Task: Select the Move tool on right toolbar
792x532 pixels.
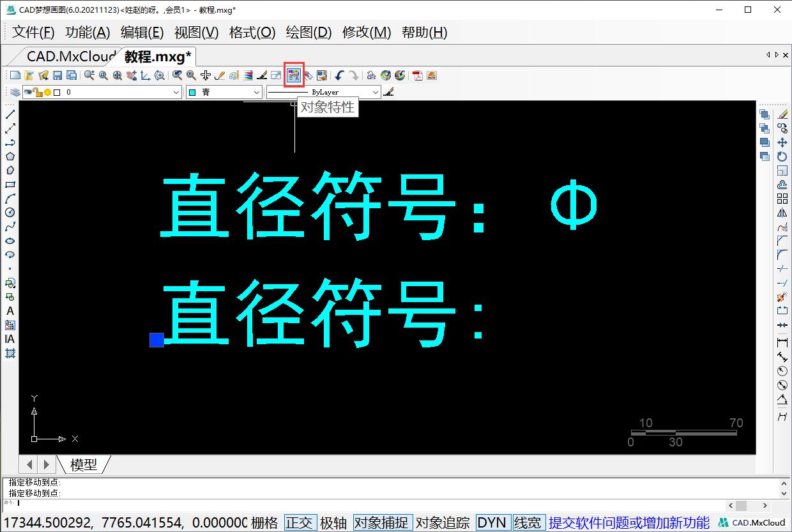Action: [x=782, y=142]
